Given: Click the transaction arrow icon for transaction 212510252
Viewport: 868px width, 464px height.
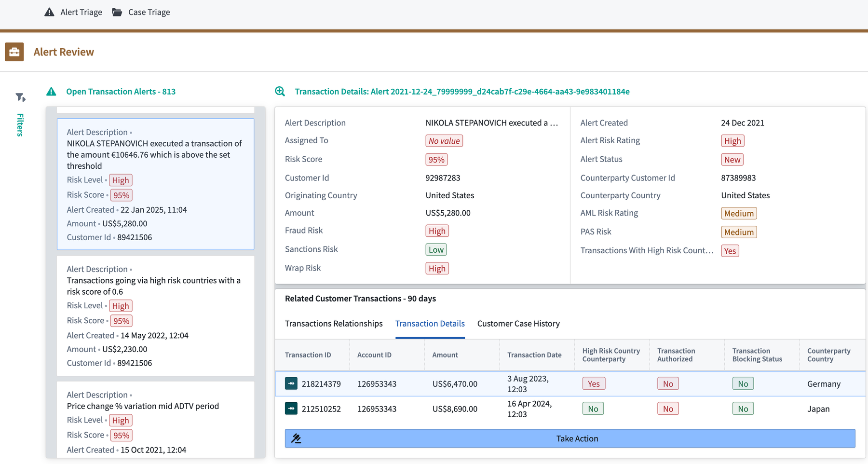Looking at the screenshot, I should (291, 408).
